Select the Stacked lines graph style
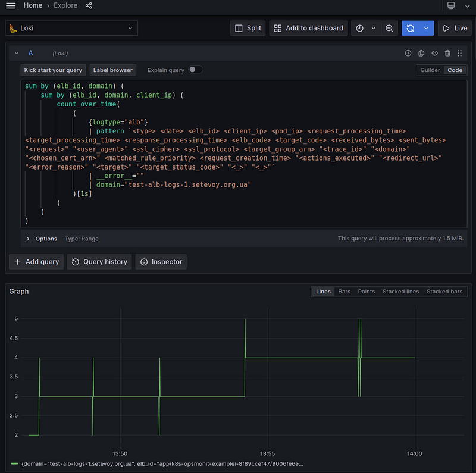 click(400, 292)
